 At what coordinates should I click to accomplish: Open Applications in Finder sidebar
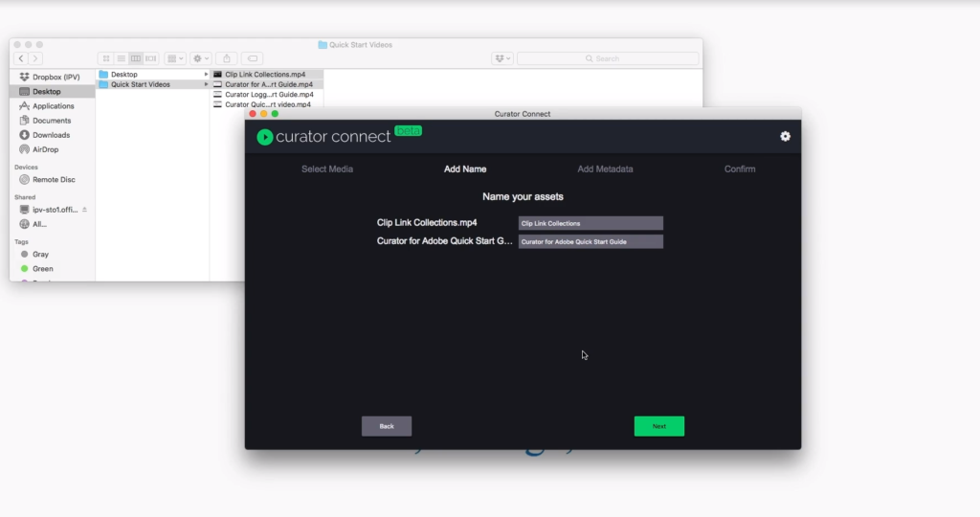53,105
